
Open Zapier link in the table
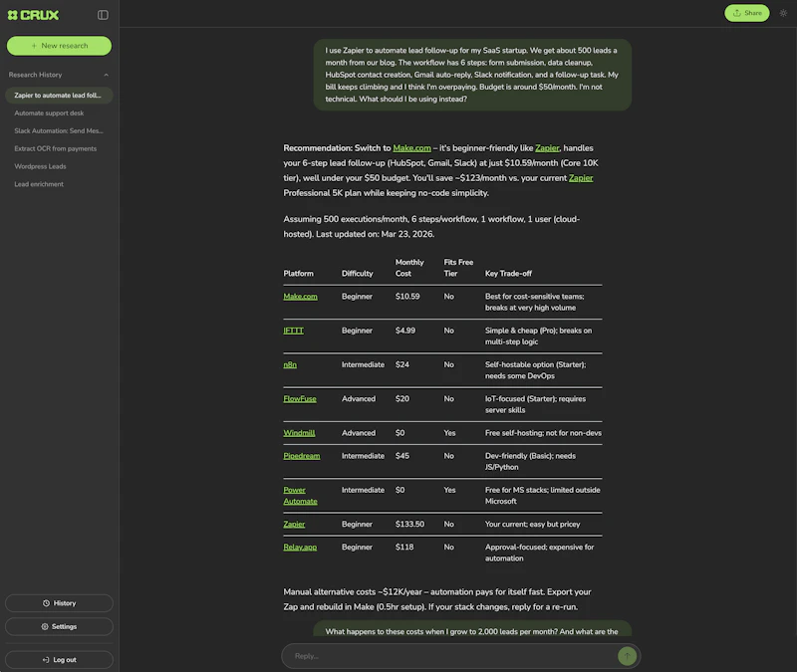click(x=294, y=525)
